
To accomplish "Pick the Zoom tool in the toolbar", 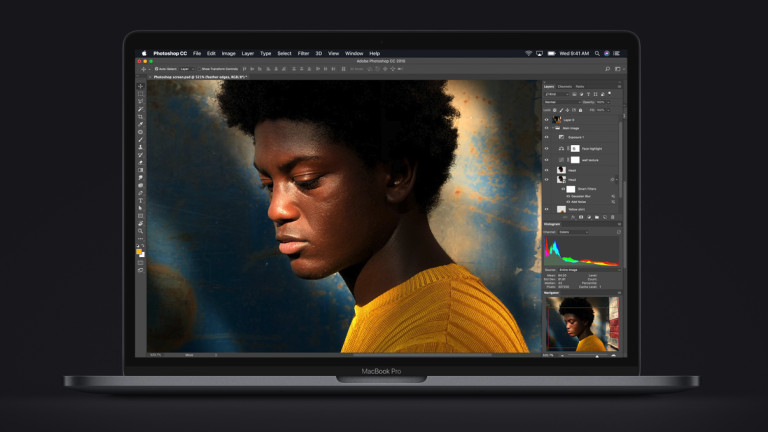I will click(x=140, y=231).
